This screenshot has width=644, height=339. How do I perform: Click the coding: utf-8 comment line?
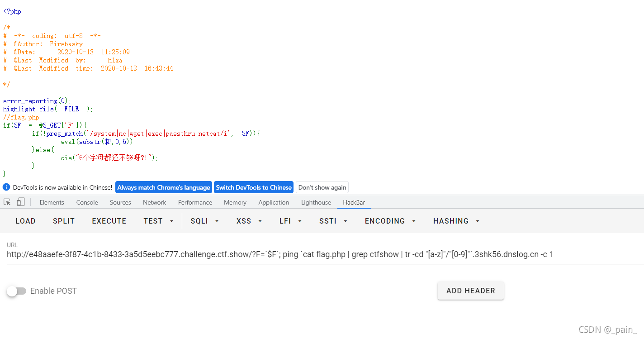(52, 36)
